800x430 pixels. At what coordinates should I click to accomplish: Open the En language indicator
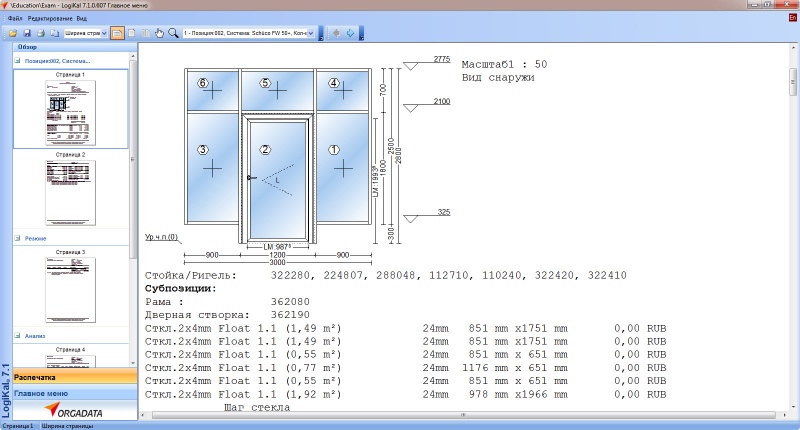pos(792,18)
